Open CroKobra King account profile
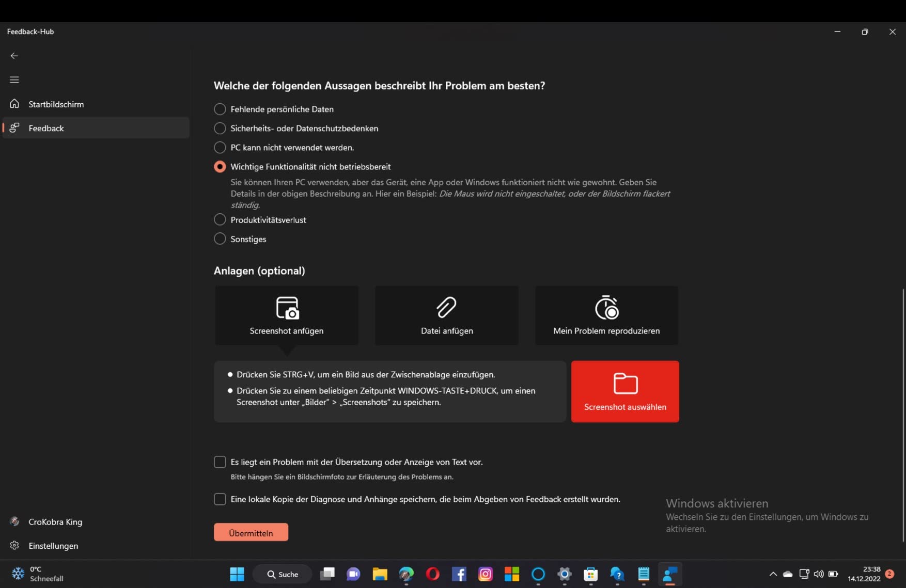Viewport: 906px width, 588px height. click(96, 521)
